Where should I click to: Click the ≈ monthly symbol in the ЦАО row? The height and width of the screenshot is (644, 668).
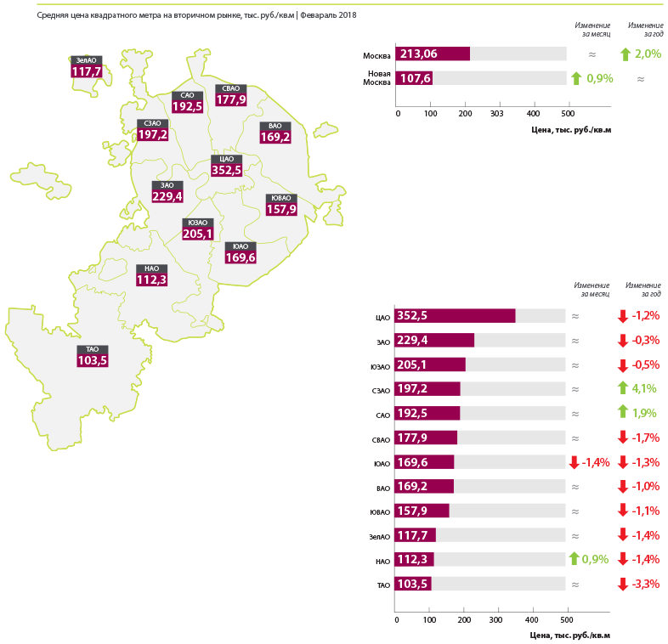click(575, 316)
